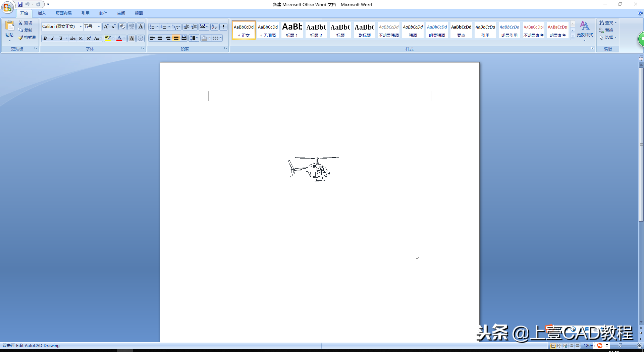Image resolution: width=644 pixels, height=352 pixels.
Task: Toggle character shading
Action: [x=131, y=38]
